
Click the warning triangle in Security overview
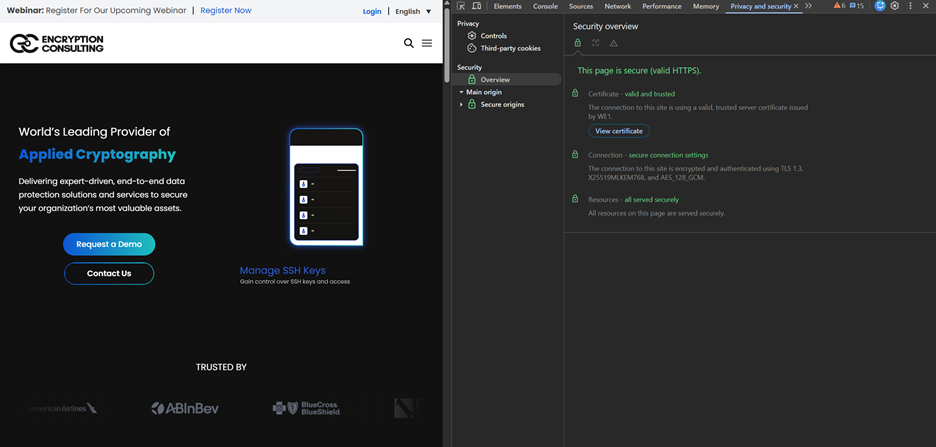point(614,43)
